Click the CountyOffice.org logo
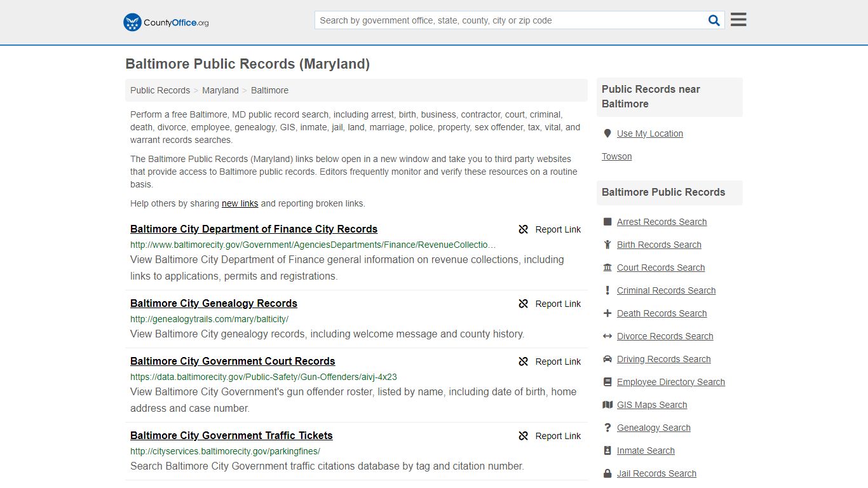 166,22
